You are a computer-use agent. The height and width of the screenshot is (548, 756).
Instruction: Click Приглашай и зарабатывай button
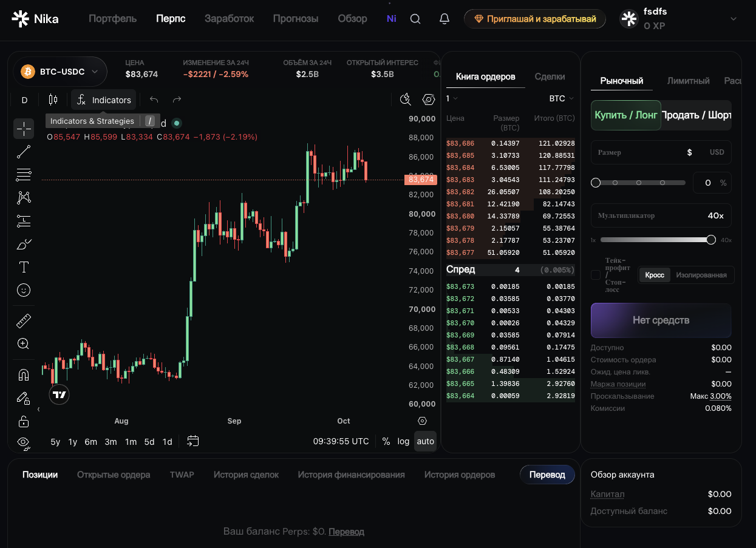pos(535,19)
